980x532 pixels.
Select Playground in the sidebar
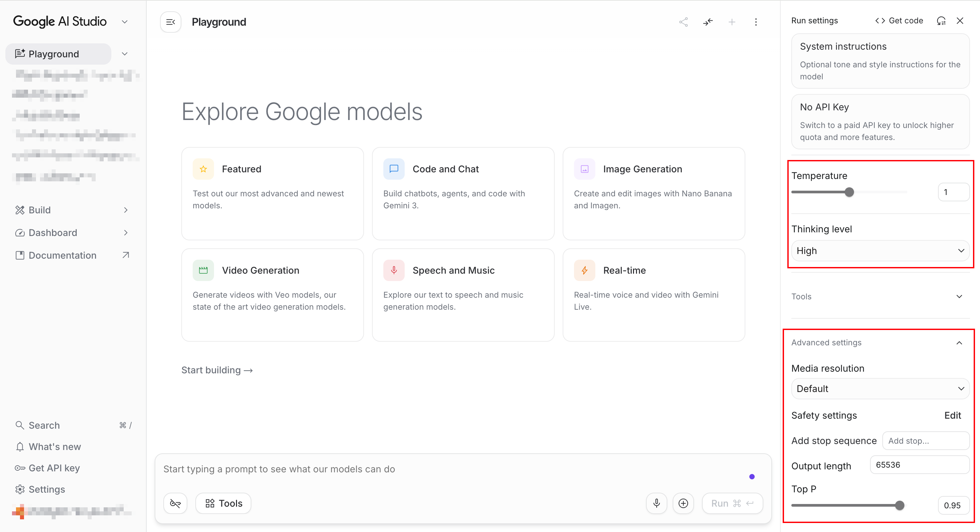58,54
